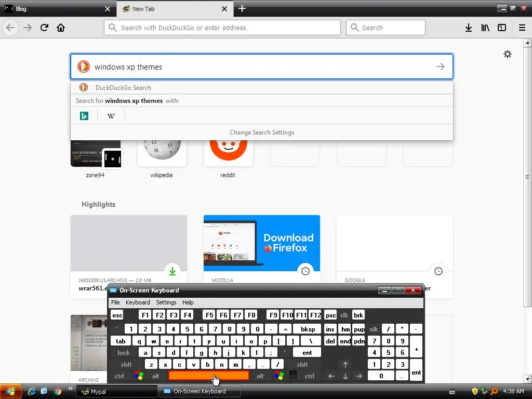
Task: Click the right arrow key
Action: (x=359, y=376)
